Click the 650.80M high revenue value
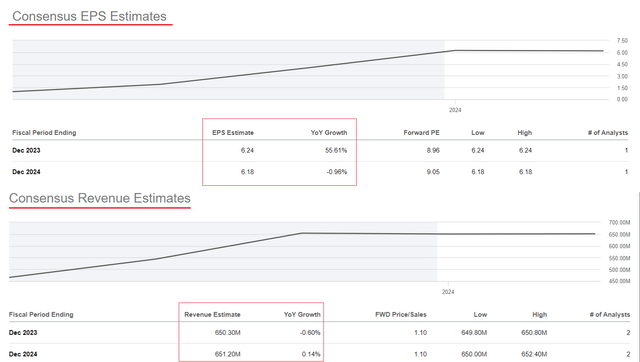The width and height of the screenshot is (640, 362). tap(534, 333)
